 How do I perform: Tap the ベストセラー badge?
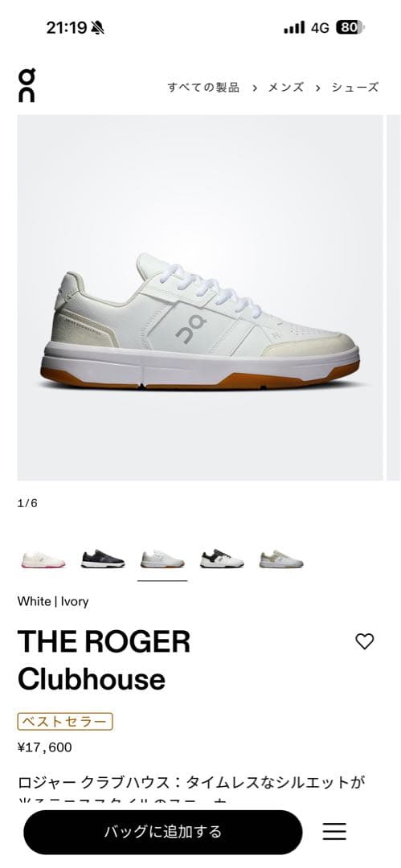pos(65,721)
